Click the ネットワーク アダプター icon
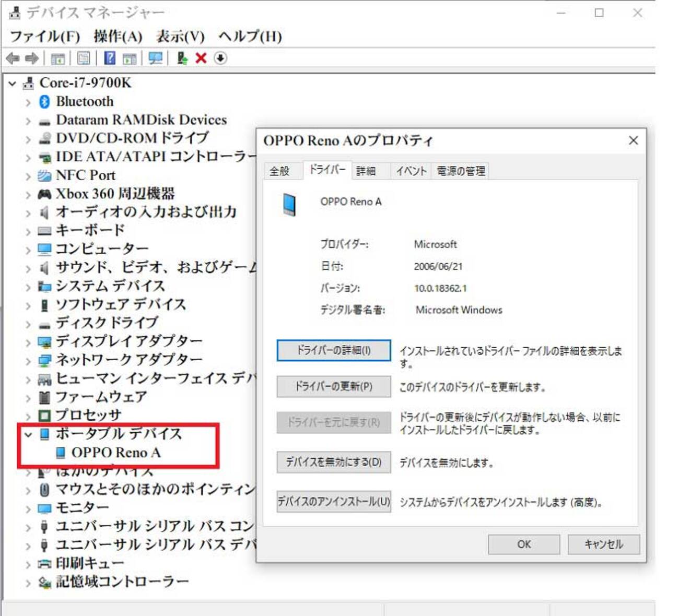This screenshot has height=616, width=679. [44, 360]
